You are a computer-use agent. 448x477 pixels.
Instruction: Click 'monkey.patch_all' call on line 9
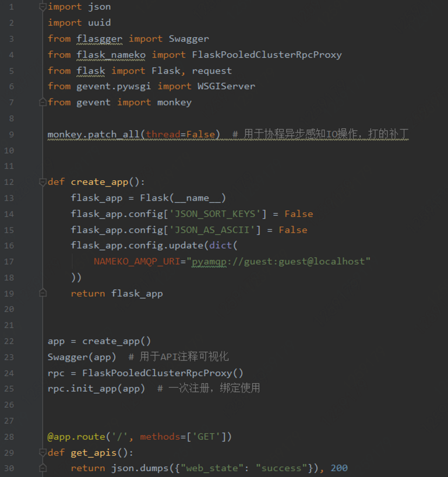(93, 134)
